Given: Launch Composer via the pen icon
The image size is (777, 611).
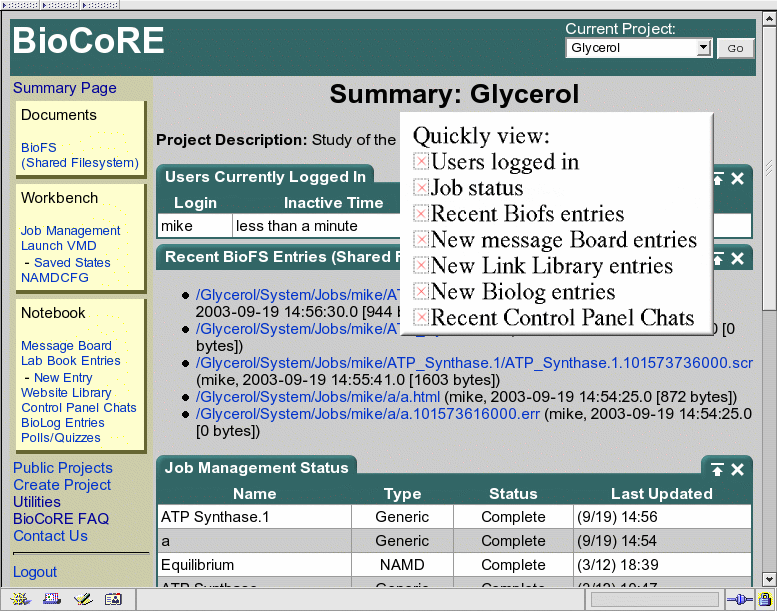Looking at the screenshot, I should (83, 599).
